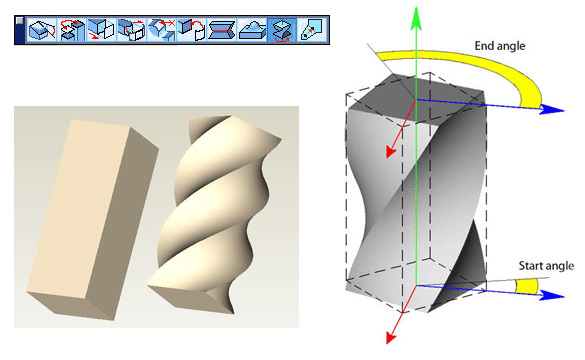Screen dimensions: 585x360
Task: Pick the flat slab with bulge deformation icon
Action: click(x=252, y=30)
